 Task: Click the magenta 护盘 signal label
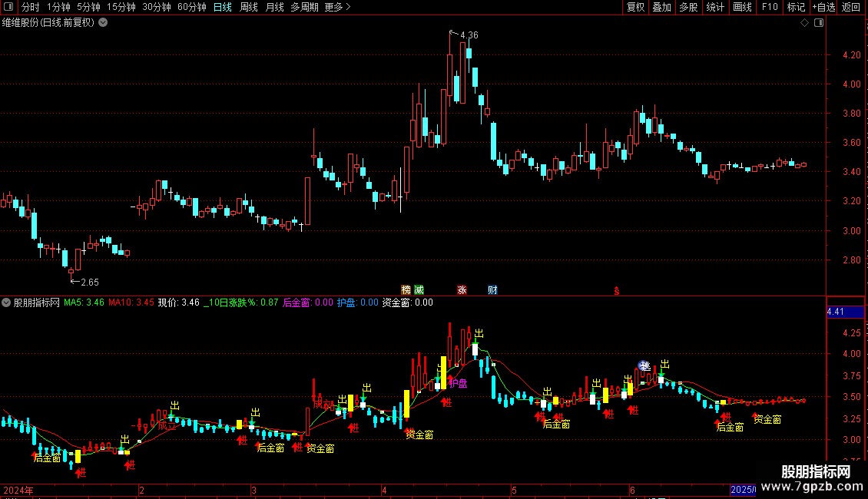[458, 383]
